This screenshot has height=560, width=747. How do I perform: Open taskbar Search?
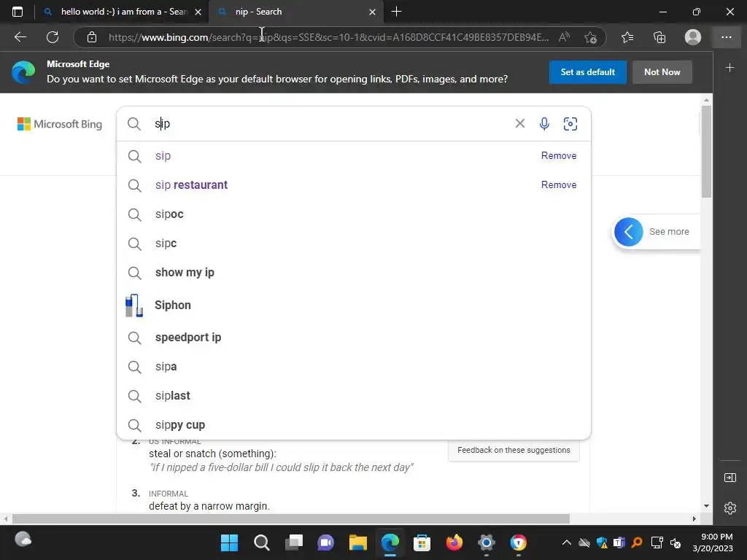(x=262, y=542)
